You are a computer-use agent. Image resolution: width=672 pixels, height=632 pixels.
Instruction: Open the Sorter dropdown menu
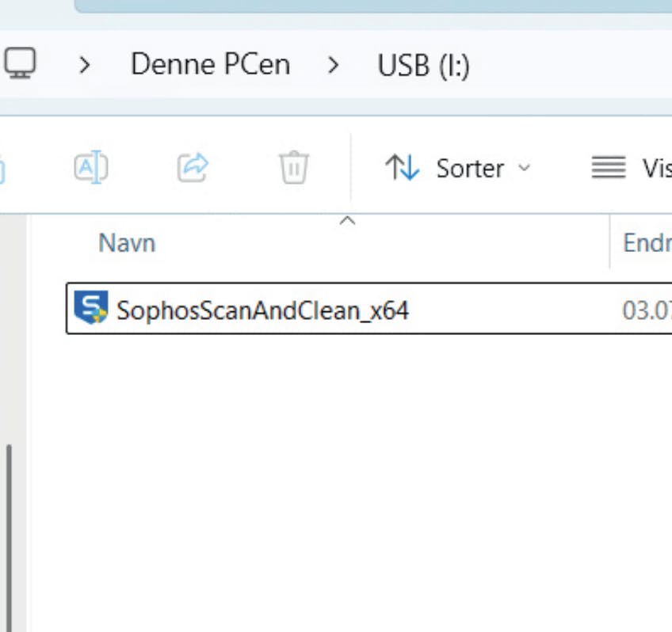coord(458,168)
